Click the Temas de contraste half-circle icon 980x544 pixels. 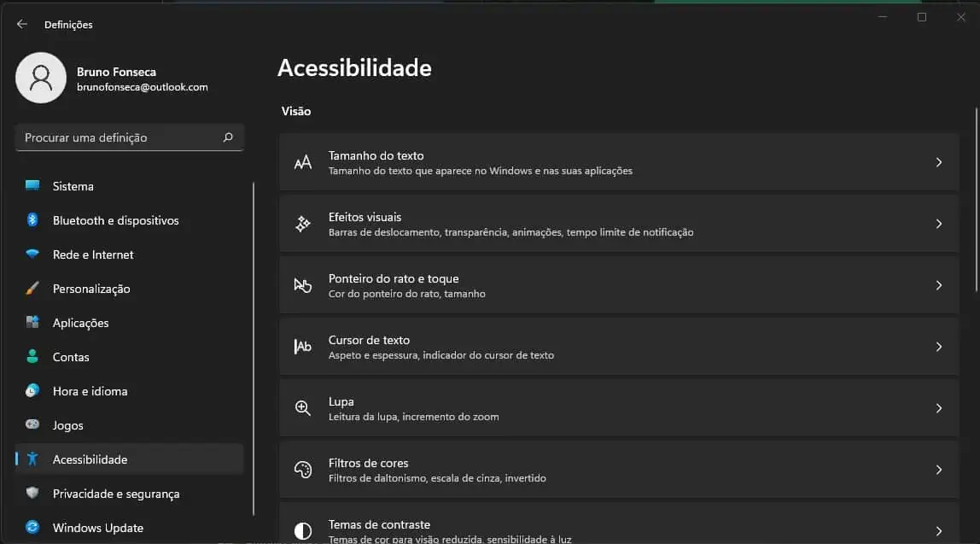[x=302, y=531]
